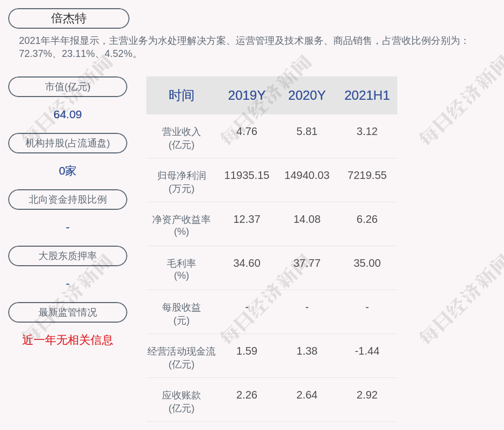The image size is (504, 430).
Task: Click cash flow value -1.44
Action: 367,351
